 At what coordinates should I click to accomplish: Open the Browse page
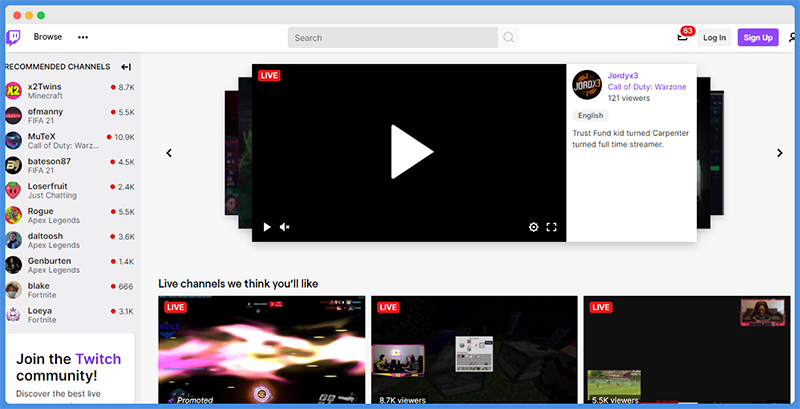tap(48, 37)
